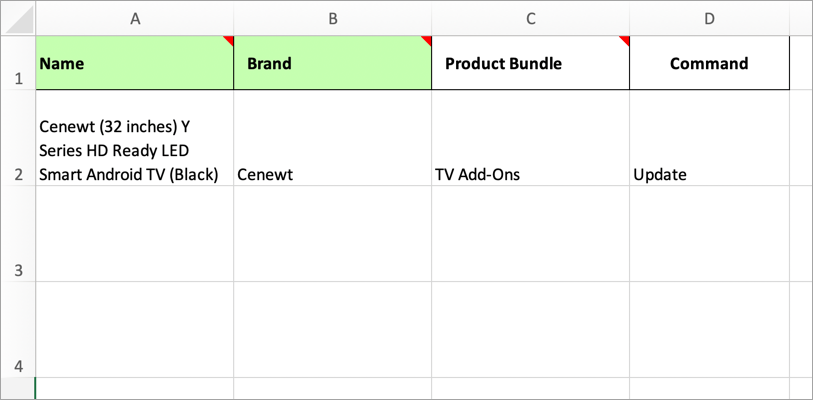Select row 4 header

pos(18,329)
